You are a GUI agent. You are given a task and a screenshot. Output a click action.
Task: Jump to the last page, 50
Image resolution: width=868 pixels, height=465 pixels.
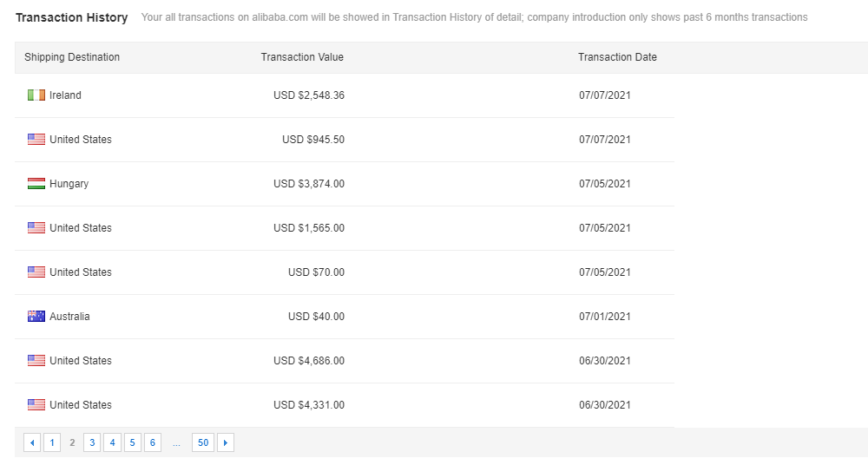203,443
